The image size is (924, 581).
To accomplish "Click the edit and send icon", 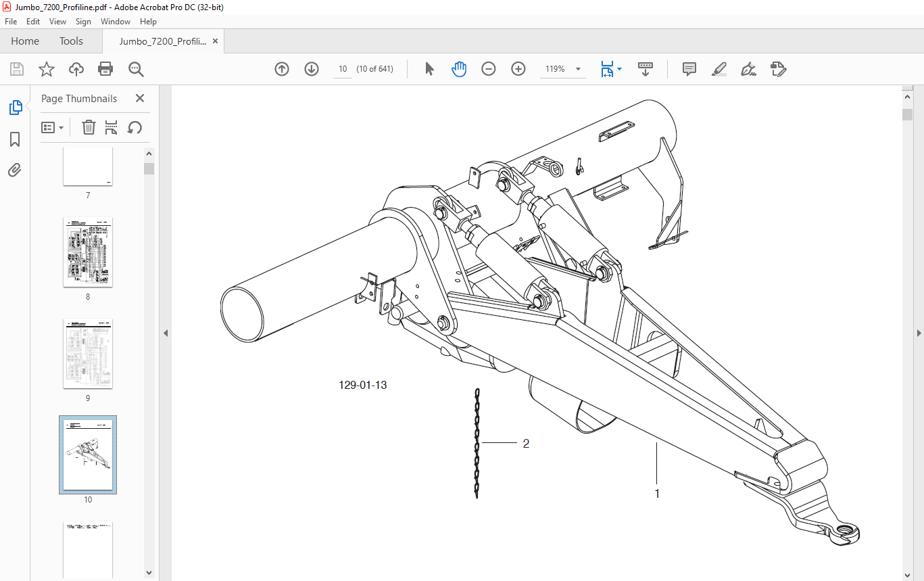I will pyautogui.click(x=778, y=69).
